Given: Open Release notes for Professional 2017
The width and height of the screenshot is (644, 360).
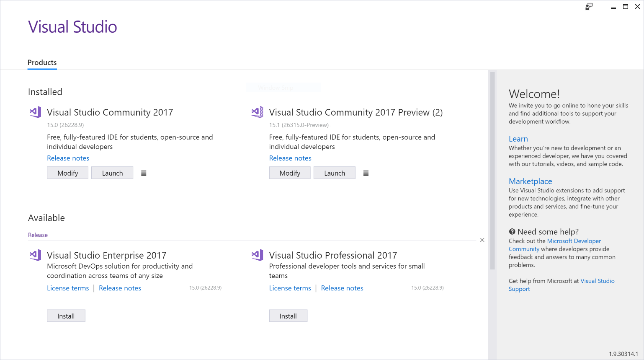Looking at the screenshot, I should pyautogui.click(x=342, y=288).
